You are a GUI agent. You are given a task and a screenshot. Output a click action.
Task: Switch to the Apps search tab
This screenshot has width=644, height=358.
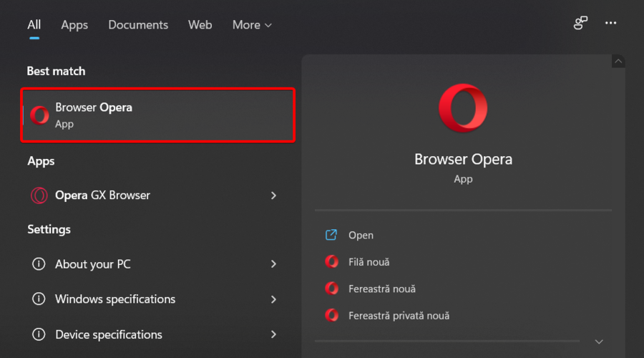pyautogui.click(x=74, y=25)
